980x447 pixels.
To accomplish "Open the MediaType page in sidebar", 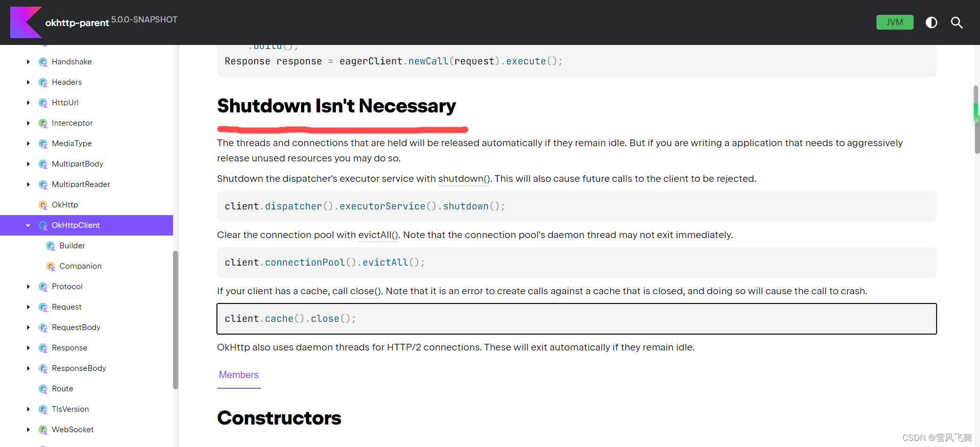I will [72, 144].
